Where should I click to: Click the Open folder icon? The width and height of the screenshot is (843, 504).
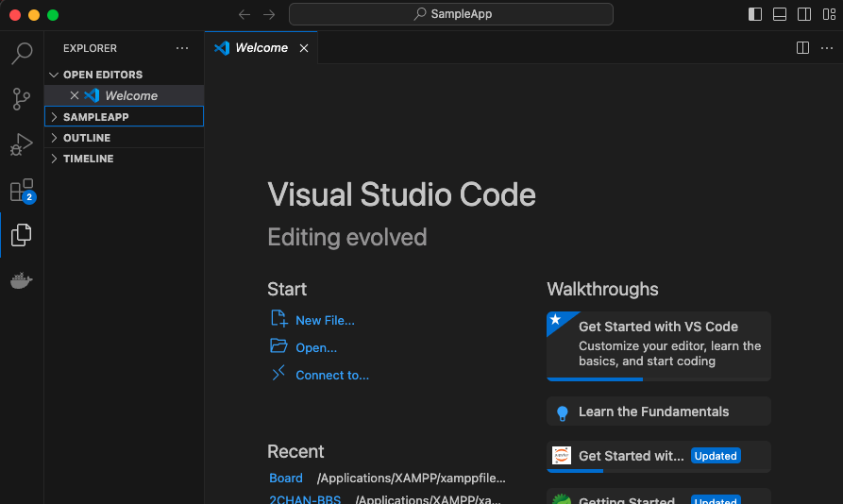[278, 345]
